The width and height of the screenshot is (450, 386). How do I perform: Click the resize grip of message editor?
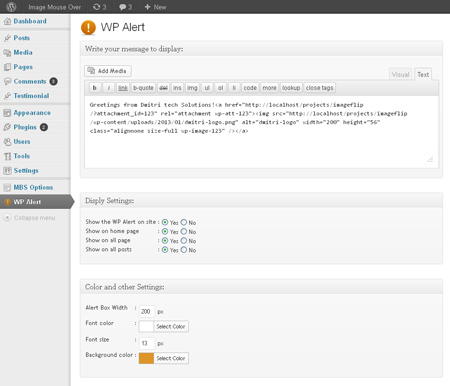pyautogui.click(x=430, y=160)
